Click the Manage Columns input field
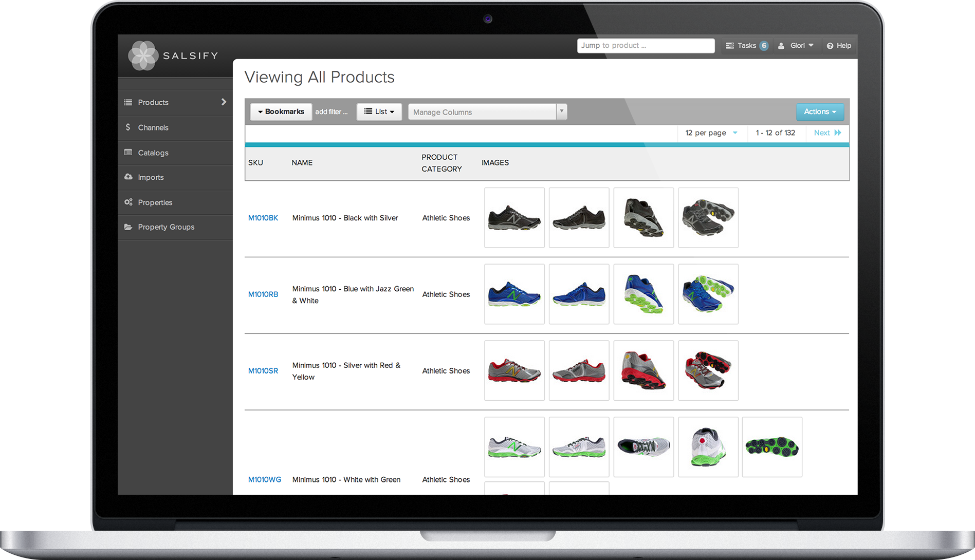This screenshot has height=560, width=975. point(483,112)
